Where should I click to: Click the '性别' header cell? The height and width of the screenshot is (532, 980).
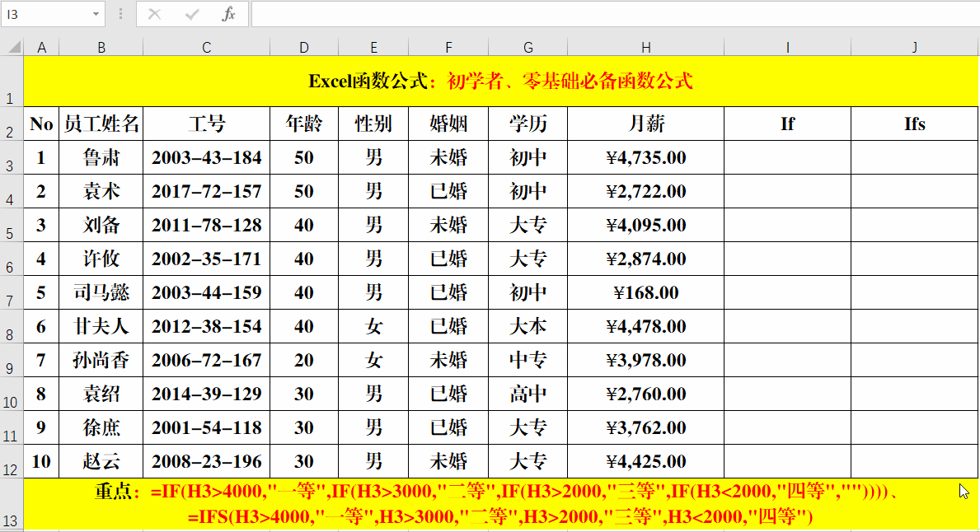[x=373, y=124]
